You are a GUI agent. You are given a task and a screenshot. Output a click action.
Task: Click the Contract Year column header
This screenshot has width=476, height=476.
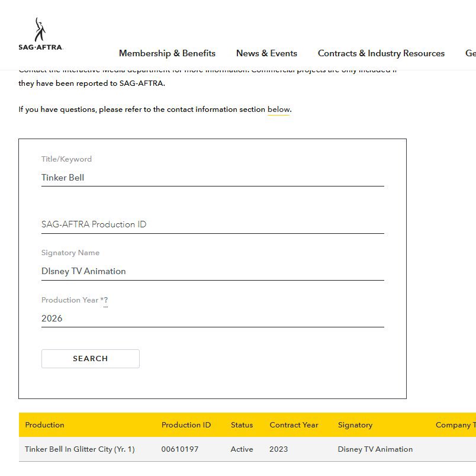coord(294,424)
